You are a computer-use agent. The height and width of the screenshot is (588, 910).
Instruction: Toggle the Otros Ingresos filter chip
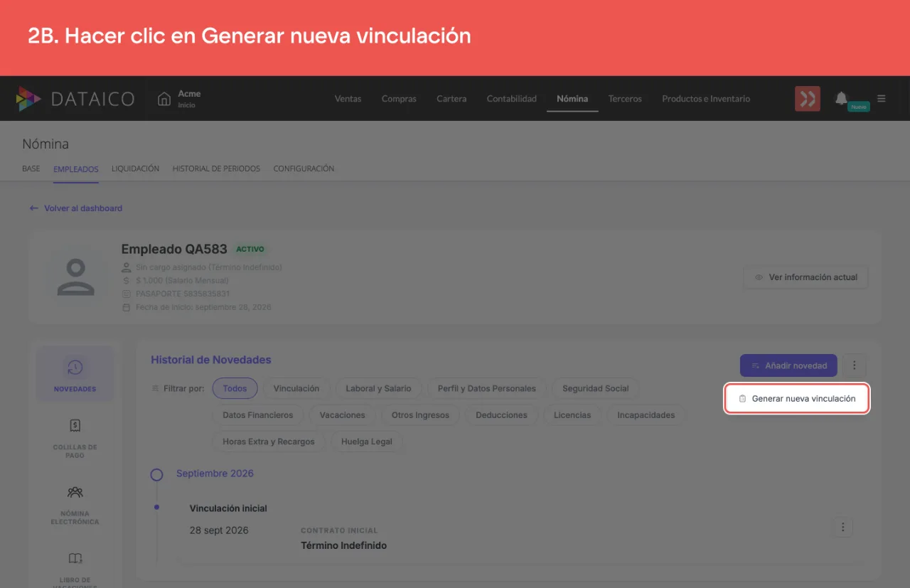421,415
